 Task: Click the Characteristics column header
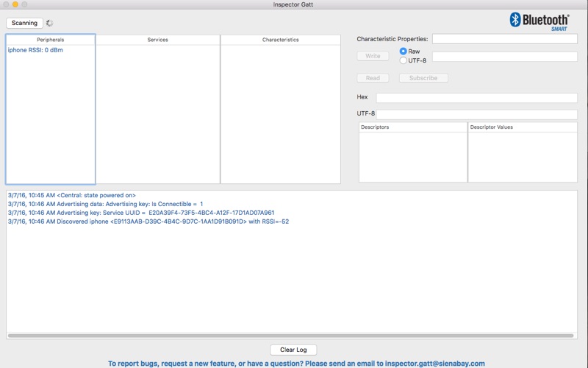point(281,40)
